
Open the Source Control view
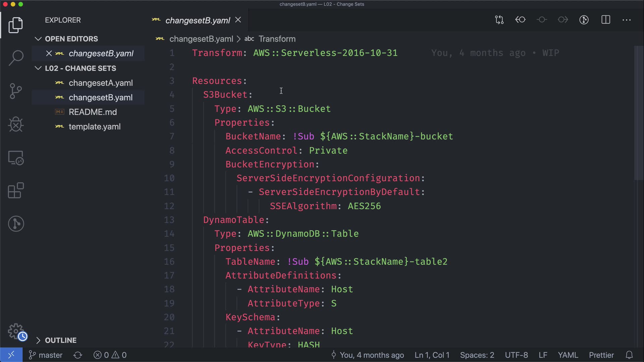pyautogui.click(x=16, y=91)
